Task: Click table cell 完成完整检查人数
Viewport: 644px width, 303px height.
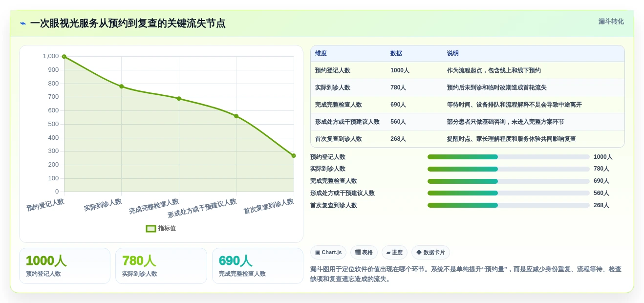Action: click(x=339, y=105)
